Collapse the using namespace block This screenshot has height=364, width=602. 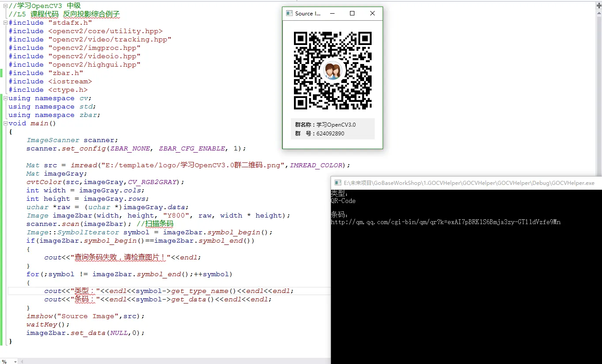coord(5,98)
